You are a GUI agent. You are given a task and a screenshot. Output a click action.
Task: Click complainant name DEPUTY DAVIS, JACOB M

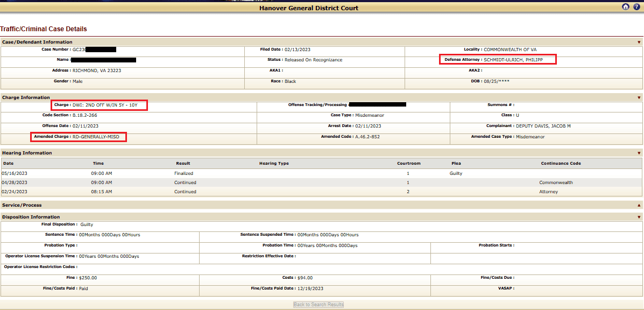coord(543,126)
